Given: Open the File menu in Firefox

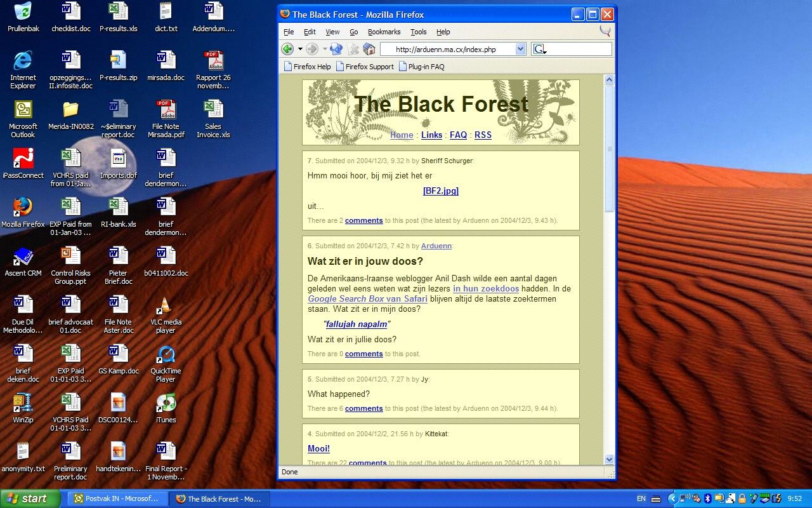Looking at the screenshot, I should tap(289, 32).
